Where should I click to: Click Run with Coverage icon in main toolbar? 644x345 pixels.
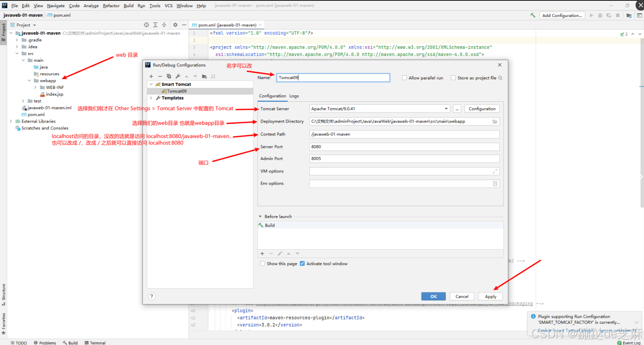tap(609, 16)
